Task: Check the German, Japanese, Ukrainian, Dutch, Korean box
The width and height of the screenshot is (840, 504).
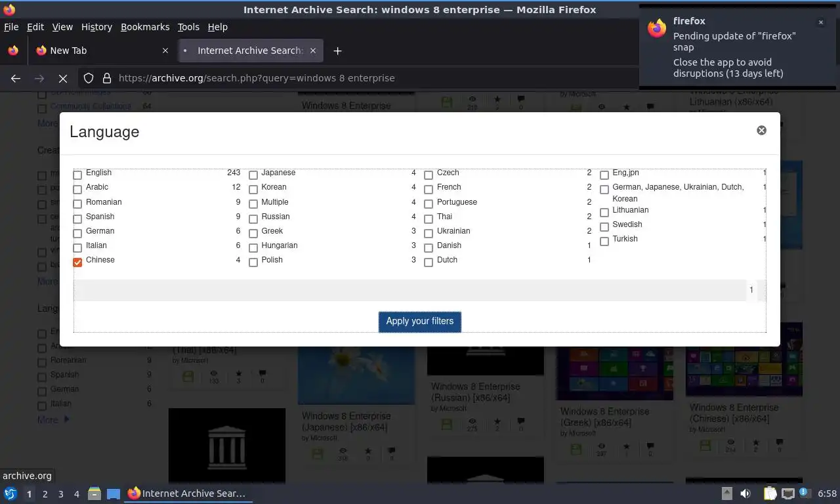Action: tap(604, 189)
